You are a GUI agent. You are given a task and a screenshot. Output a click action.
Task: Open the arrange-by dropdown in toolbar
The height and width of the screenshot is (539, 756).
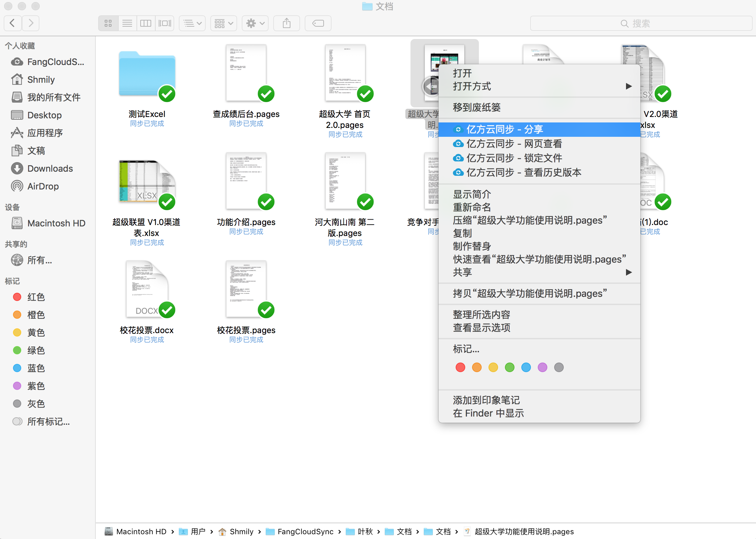[x=223, y=23]
